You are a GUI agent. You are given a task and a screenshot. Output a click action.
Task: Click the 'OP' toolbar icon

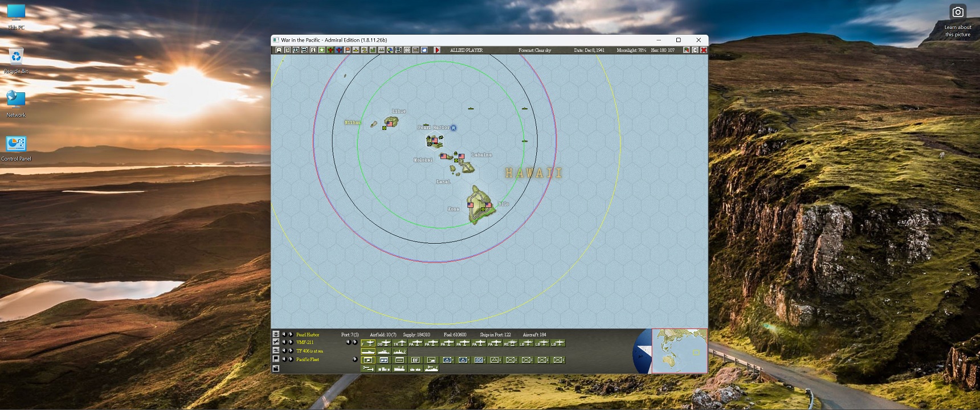[407, 50]
